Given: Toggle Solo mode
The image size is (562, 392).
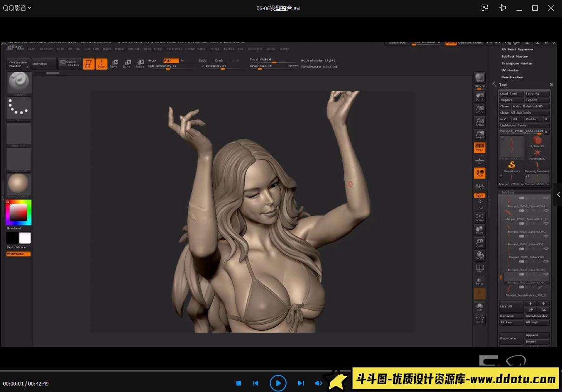Looking at the screenshot, I should tap(480, 307).
